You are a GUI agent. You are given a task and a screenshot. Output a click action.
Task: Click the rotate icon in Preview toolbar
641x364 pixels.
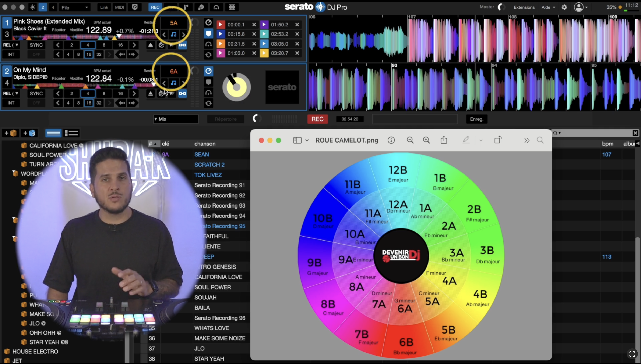coord(498,140)
